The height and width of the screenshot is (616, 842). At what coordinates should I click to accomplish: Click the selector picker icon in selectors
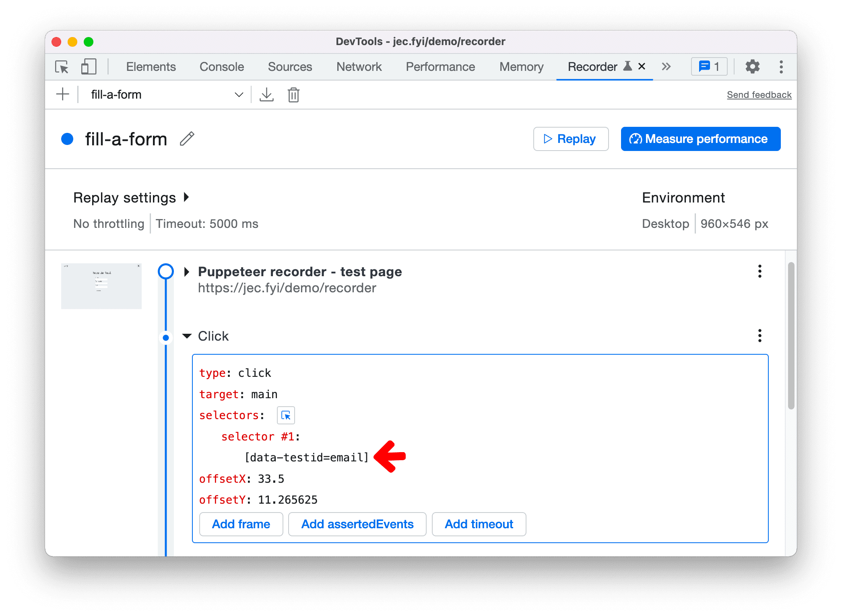[286, 415]
